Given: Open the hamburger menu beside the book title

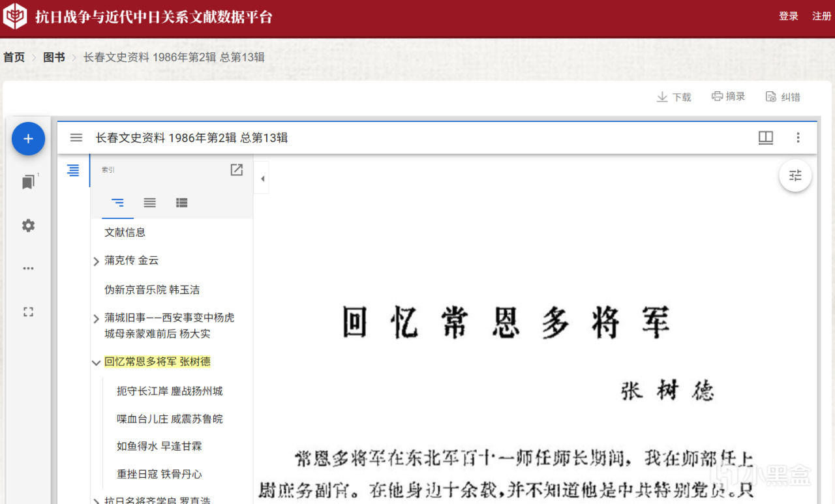Looking at the screenshot, I should (x=76, y=138).
